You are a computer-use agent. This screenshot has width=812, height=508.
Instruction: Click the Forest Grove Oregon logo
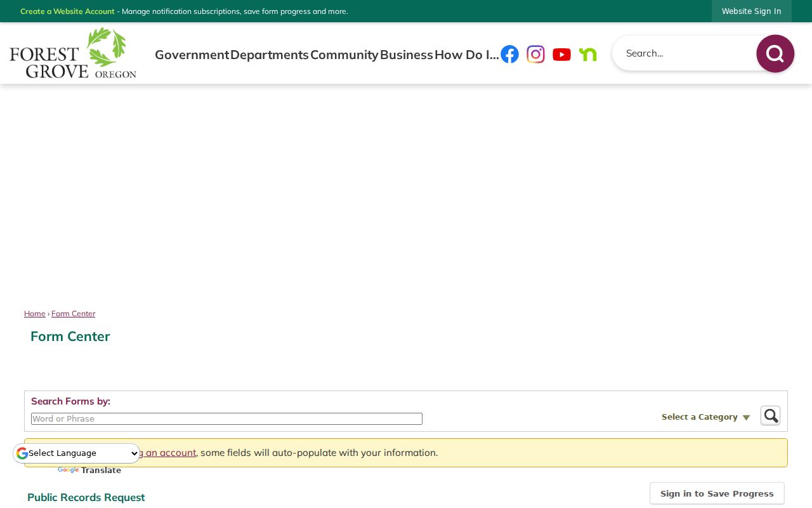click(x=73, y=53)
